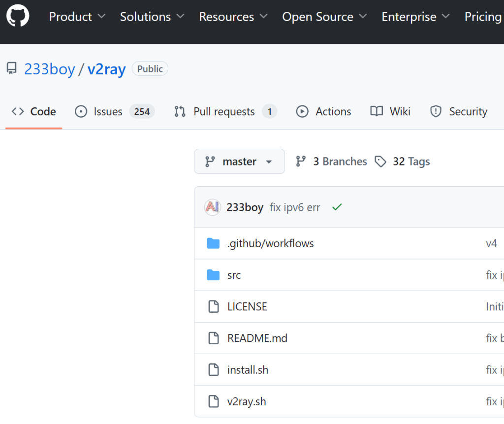The width and height of the screenshot is (504, 424).
Task: Open the Enterprise dropdown menu
Action: [x=415, y=17]
